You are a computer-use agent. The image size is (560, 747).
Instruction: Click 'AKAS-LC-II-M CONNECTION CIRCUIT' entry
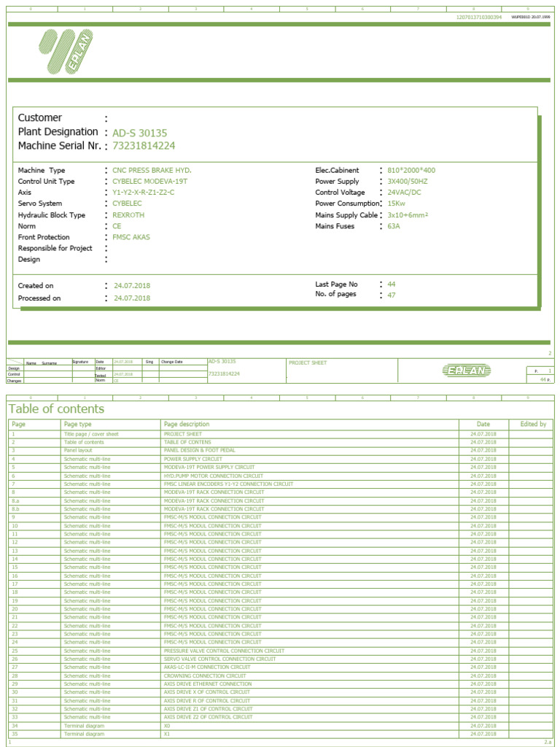(x=207, y=667)
